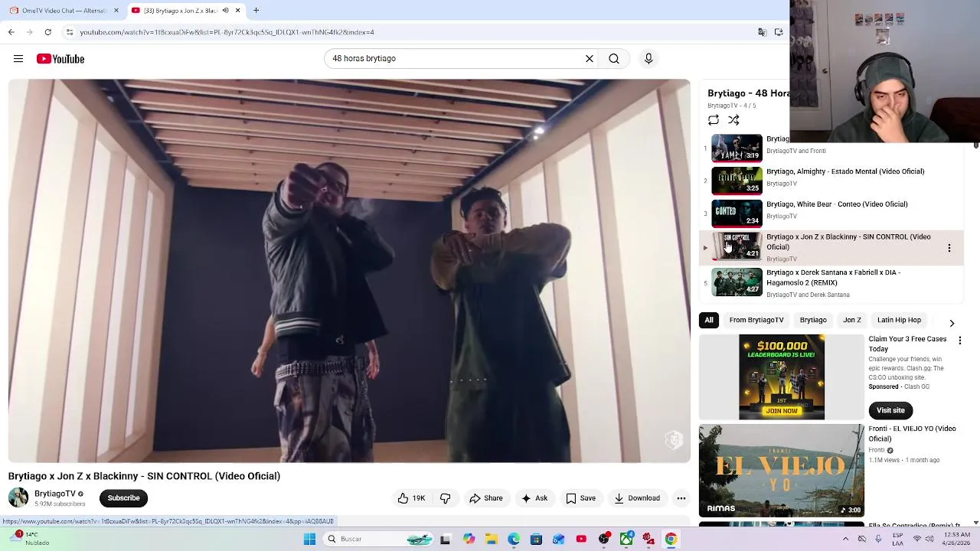Screen dimensions: 980x551
Task: Open Chrome from the taskbar
Action: [x=671, y=539]
